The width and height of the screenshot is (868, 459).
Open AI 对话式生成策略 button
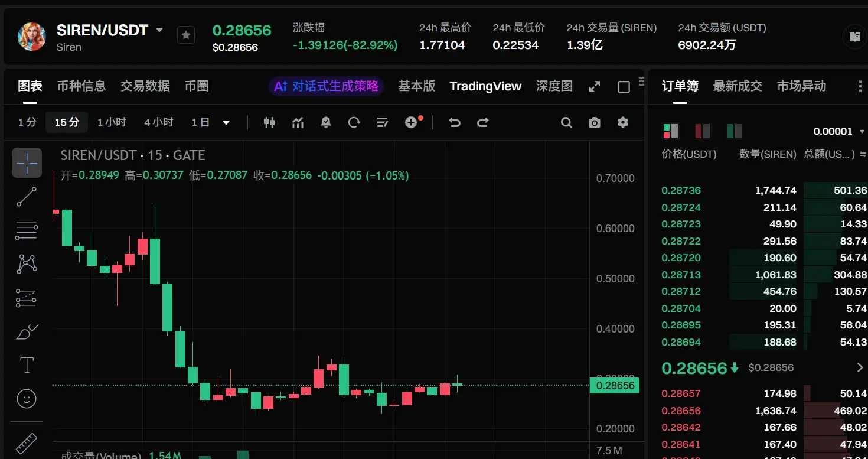click(x=327, y=86)
